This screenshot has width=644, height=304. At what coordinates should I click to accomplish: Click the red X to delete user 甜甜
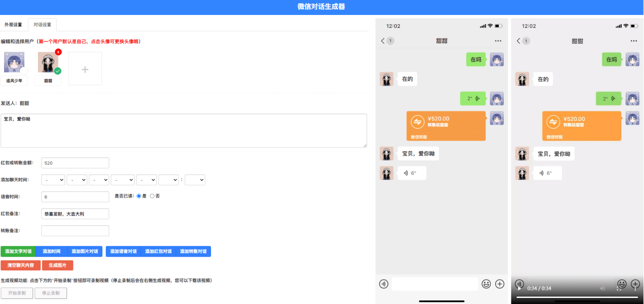click(58, 52)
